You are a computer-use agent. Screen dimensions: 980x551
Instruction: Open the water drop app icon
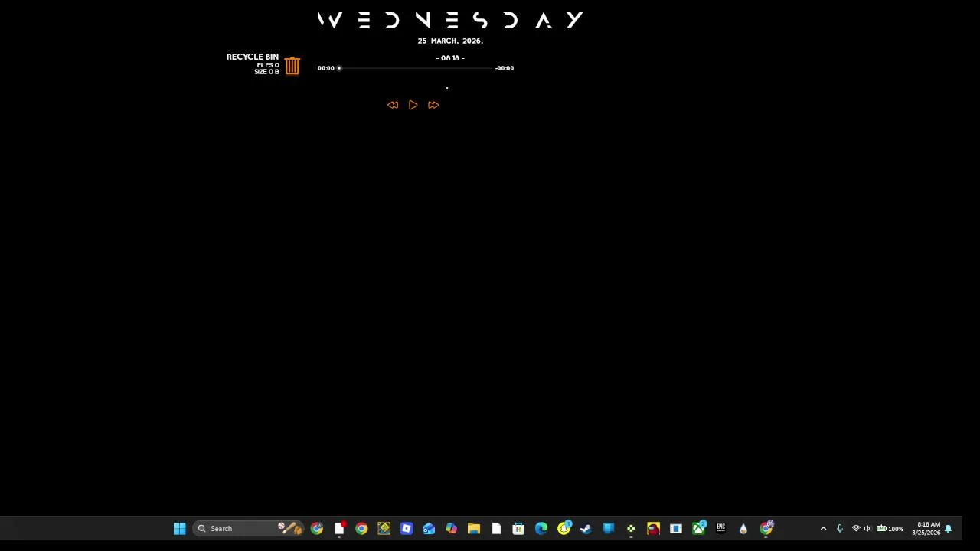(743, 528)
